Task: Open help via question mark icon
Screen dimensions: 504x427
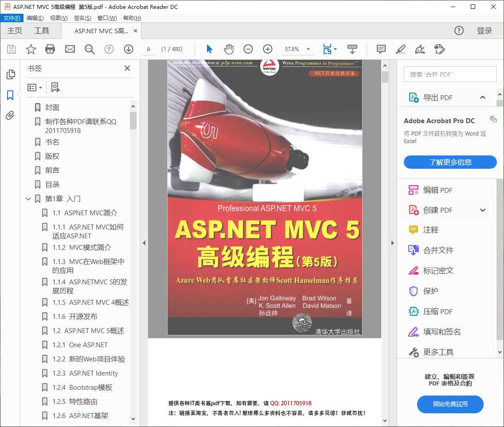Action: 459,31
